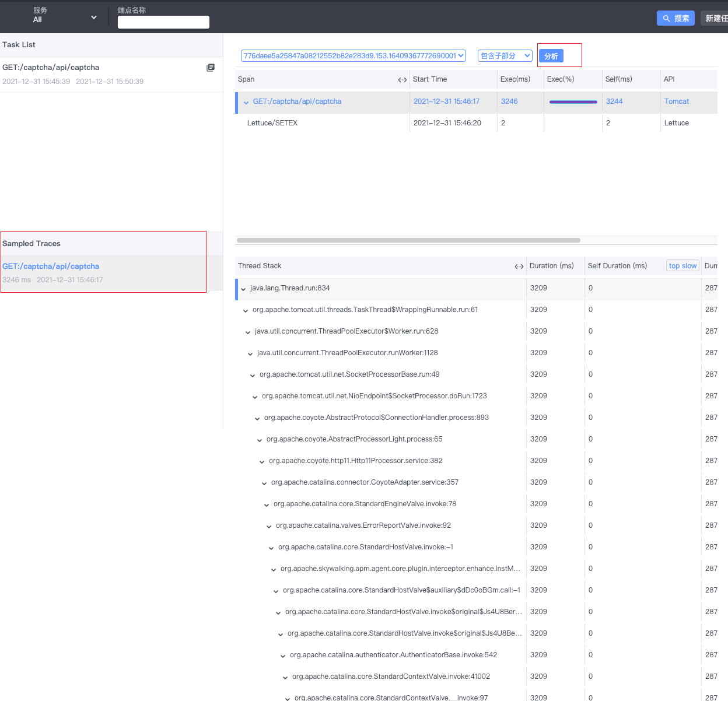Screen dimensions: 728x701
Task: Collapse the ThreadPoolExecutor$Worker.run:628 frame
Action: (x=248, y=332)
